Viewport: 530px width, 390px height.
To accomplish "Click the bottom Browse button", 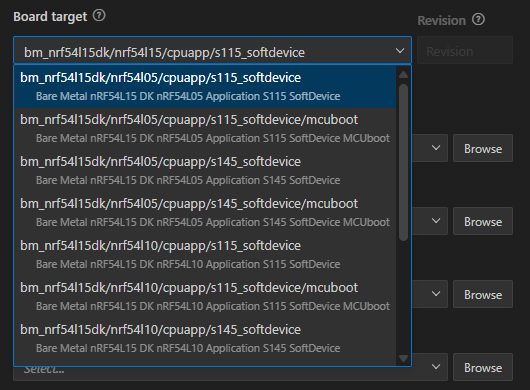I will coord(483,367).
